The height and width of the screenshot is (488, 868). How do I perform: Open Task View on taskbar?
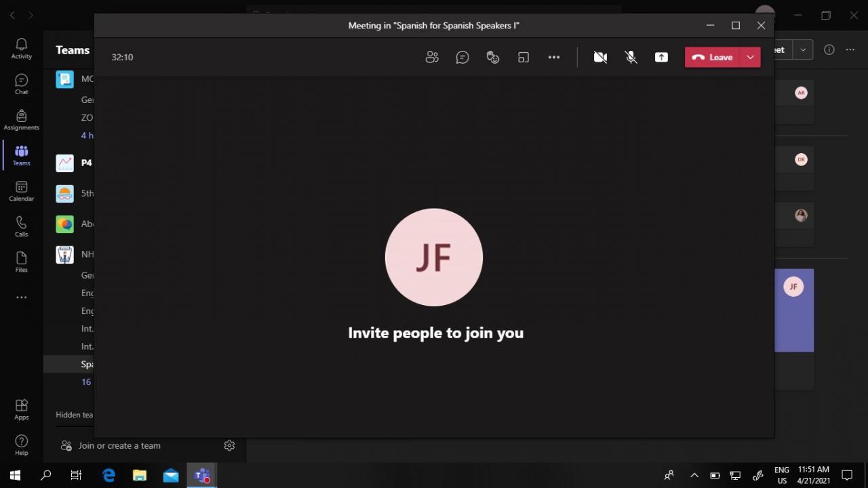[x=77, y=475]
